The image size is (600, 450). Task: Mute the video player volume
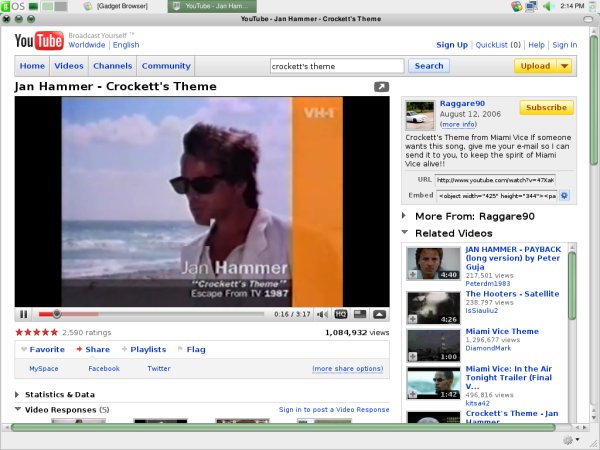[x=322, y=314]
